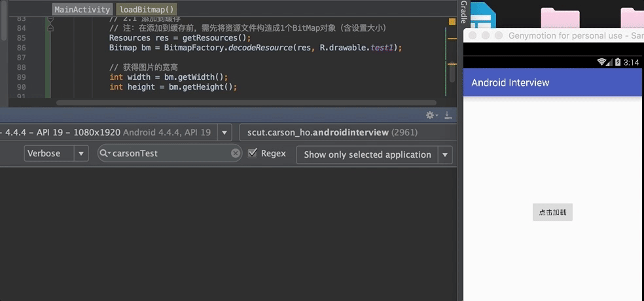Click the Android Interview app bar title
This screenshot has height=301, width=644.
[x=510, y=82]
